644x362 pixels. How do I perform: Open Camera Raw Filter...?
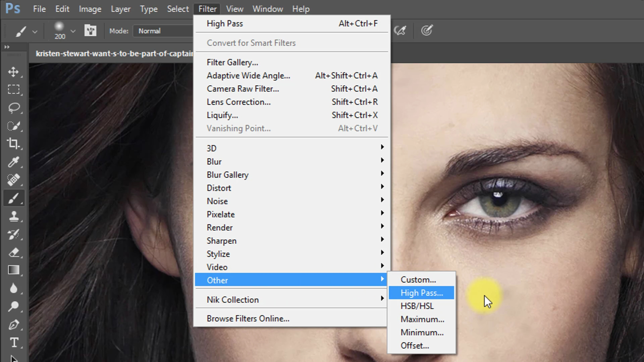click(x=243, y=89)
